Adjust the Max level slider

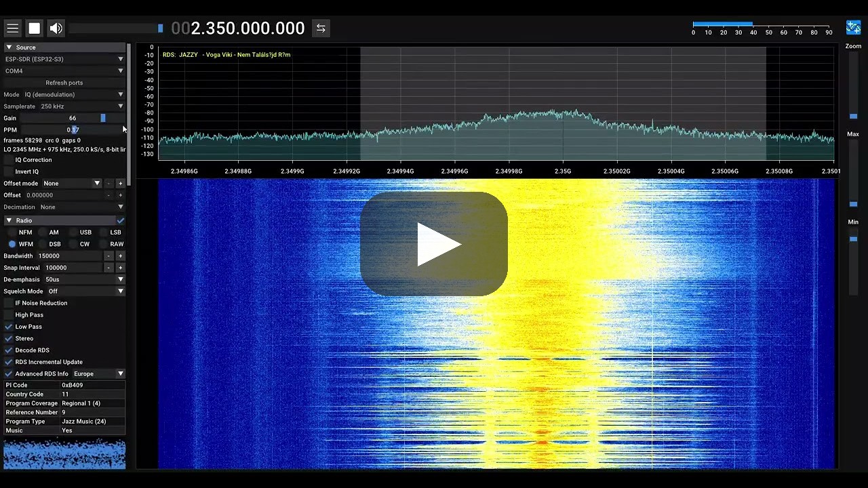[x=853, y=173]
